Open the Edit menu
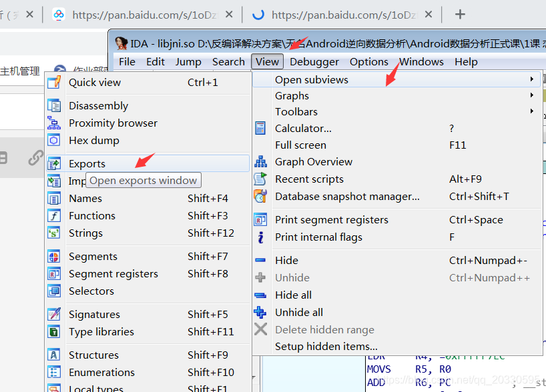Image resolution: width=546 pixels, height=392 pixels. [156, 62]
